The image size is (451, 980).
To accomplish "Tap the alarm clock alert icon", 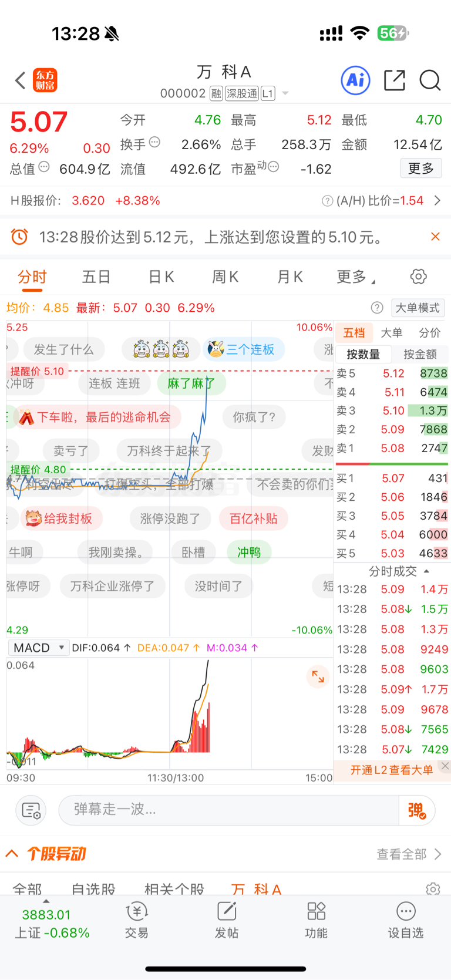I will (x=19, y=237).
